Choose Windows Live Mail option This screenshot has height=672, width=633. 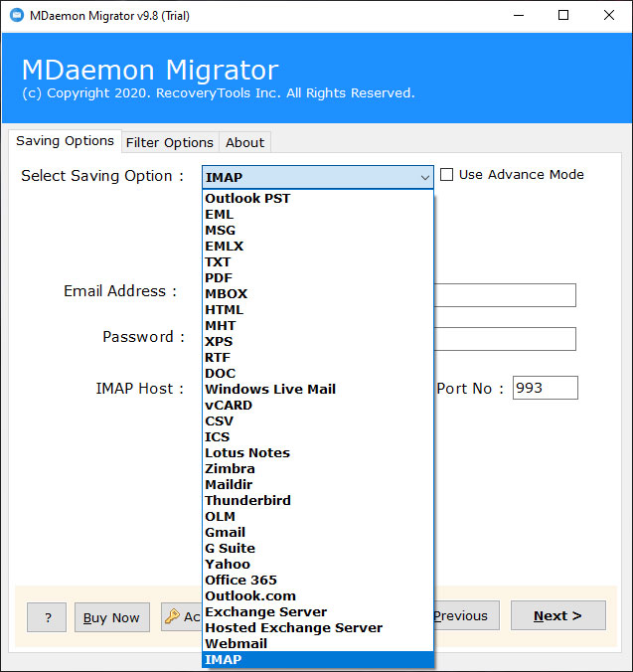[318, 389]
